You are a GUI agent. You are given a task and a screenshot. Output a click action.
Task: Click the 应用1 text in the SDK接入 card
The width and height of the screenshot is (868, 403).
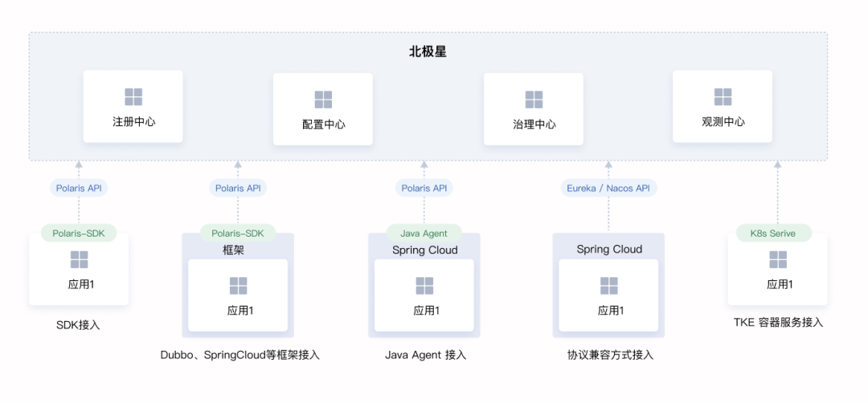(x=81, y=284)
